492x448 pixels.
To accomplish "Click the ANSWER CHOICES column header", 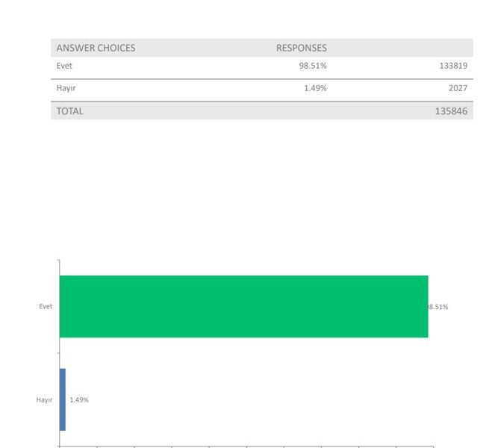I will pyautogui.click(x=96, y=48).
